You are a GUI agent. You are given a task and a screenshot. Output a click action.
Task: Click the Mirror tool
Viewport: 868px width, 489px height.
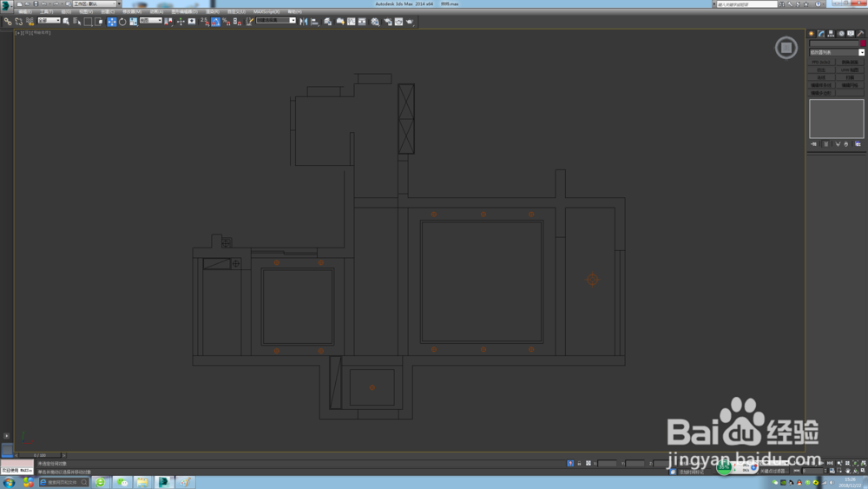click(303, 22)
